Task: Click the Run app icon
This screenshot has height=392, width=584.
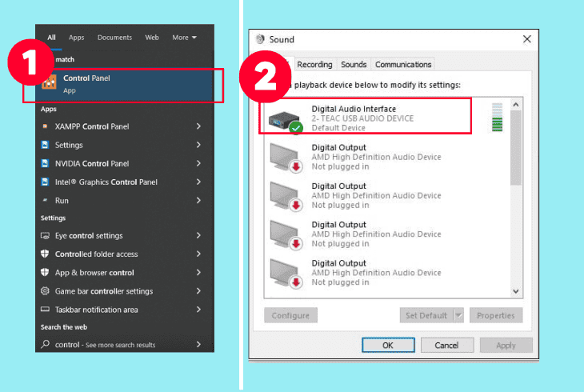Action: [x=45, y=201]
